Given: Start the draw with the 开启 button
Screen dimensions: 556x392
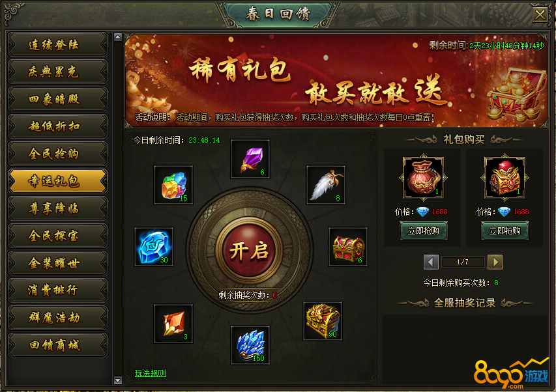Looking at the screenshot, I should coord(249,251).
